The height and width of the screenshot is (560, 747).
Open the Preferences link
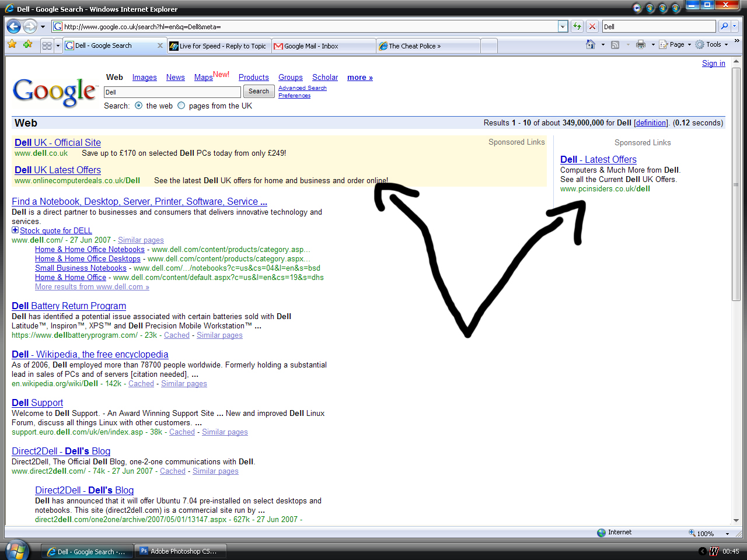pyautogui.click(x=294, y=96)
